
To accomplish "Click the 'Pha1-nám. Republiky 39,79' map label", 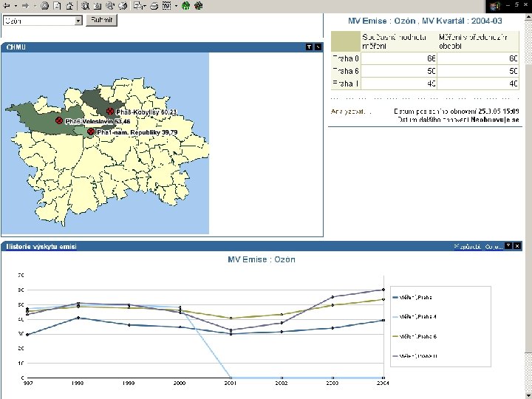I will (137, 132).
